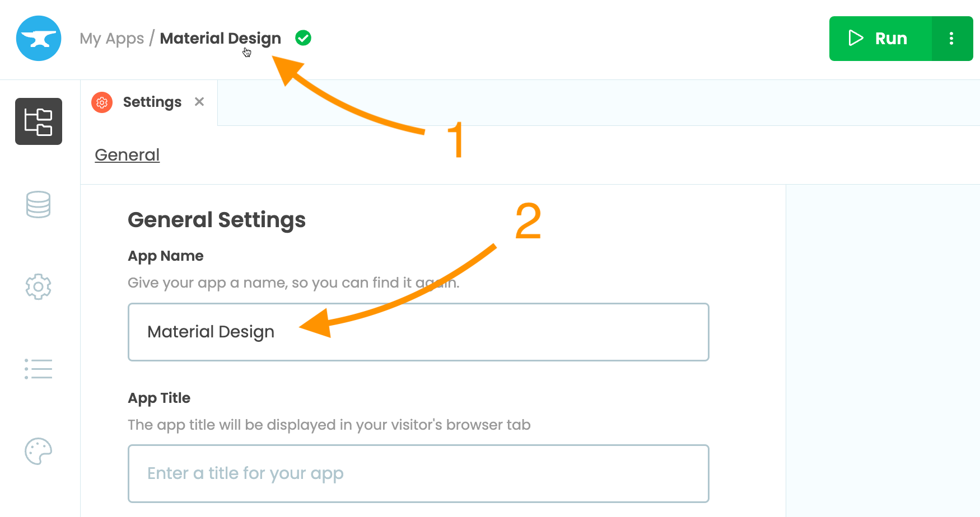Click the highlighted active panel icon in the sidebar

pyautogui.click(x=38, y=121)
